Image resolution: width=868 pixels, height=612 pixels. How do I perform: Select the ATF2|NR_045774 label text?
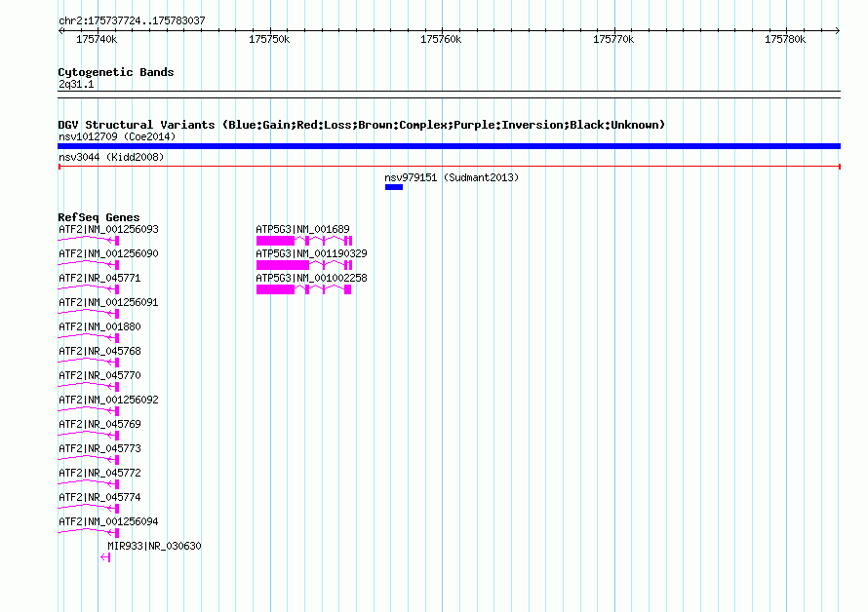point(99,497)
